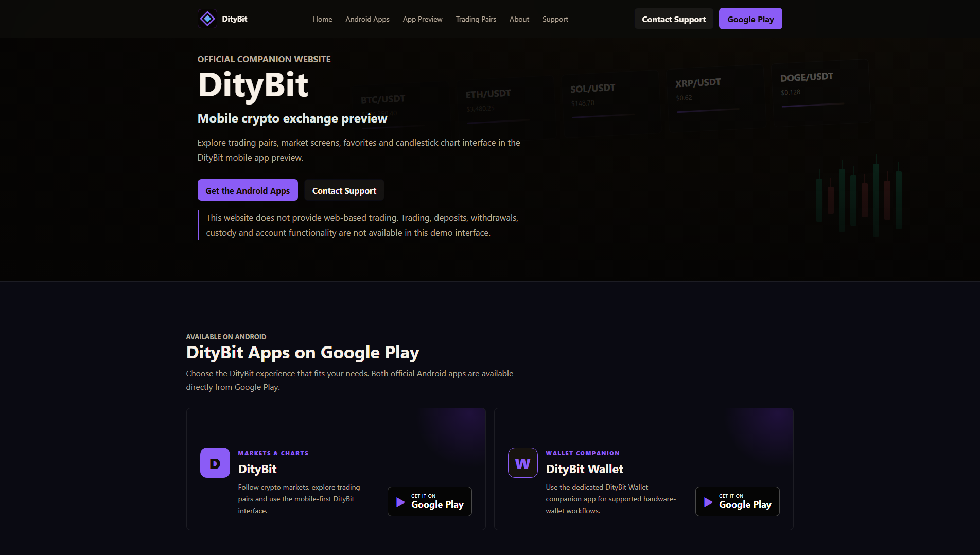Click purple Google Play header button

pos(750,19)
